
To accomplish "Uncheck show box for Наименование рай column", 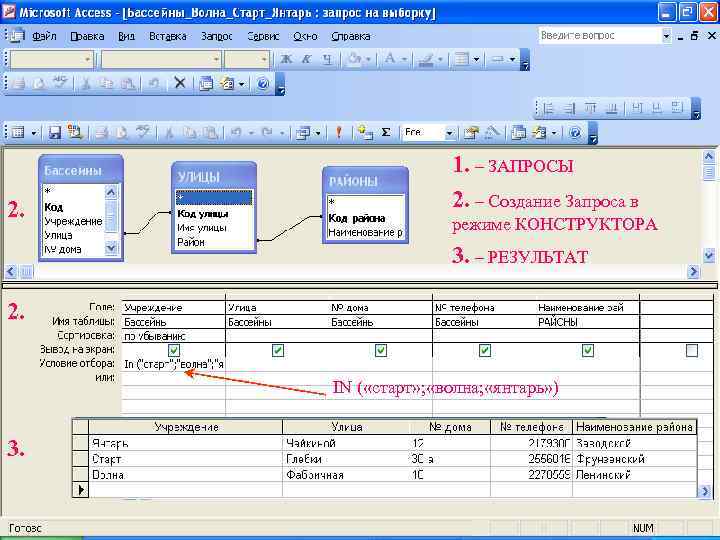I will coord(588,350).
